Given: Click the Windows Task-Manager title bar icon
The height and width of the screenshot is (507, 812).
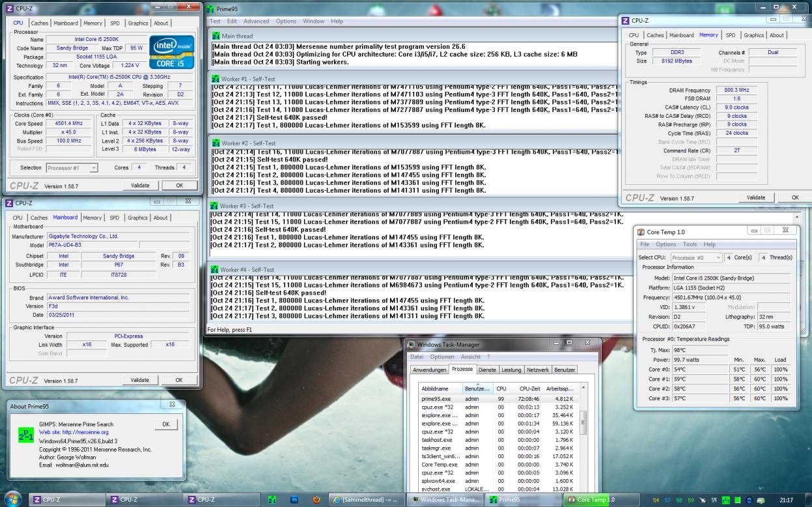Looking at the screenshot, I should 412,344.
